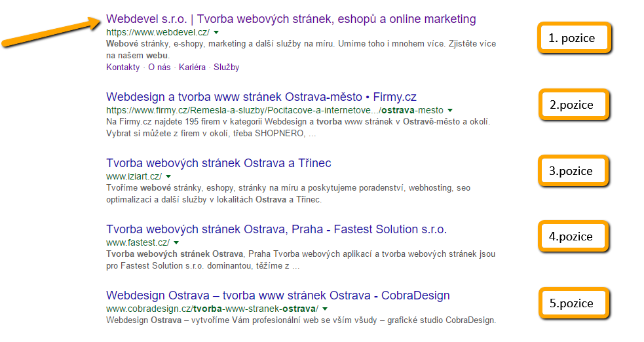The height and width of the screenshot is (342, 644).
Task: Open the Kariéra sitelink
Action: pos(192,67)
